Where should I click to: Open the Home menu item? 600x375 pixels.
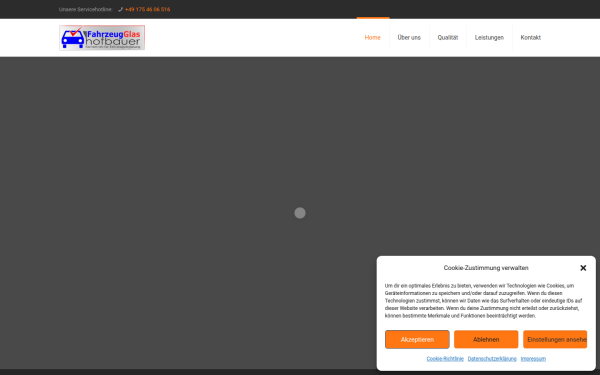[372, 38]
